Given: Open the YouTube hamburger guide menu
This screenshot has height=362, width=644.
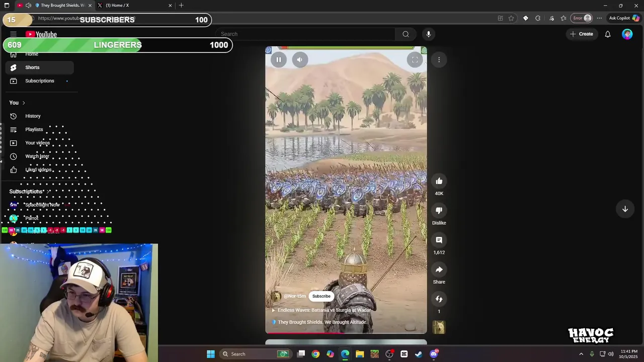Looking at the screenshot, I should coord(14,34).
